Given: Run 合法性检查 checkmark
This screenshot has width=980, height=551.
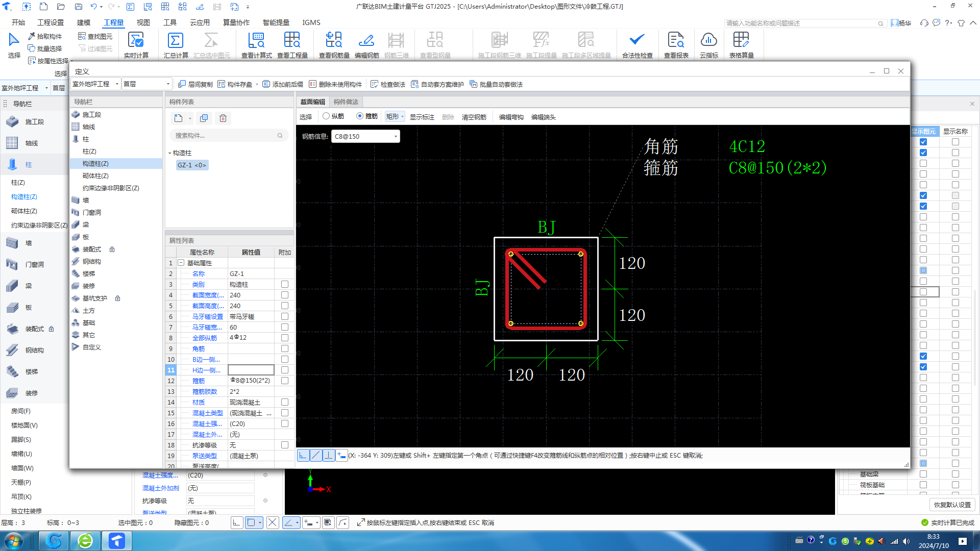Looking at the screenshot, I should 637,40.
